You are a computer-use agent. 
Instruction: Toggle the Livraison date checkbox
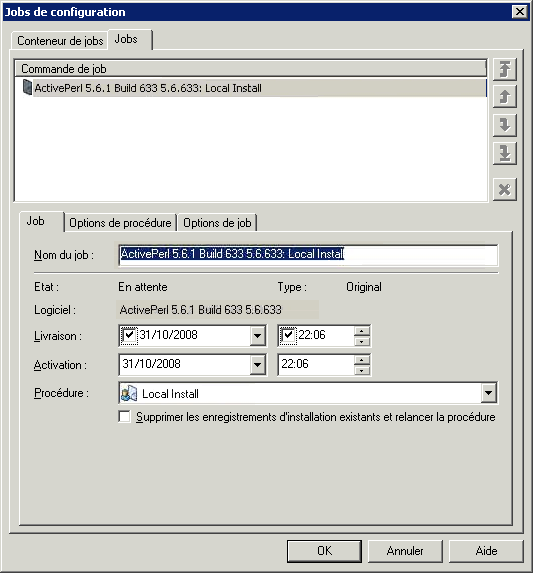[x=129, y=335]
